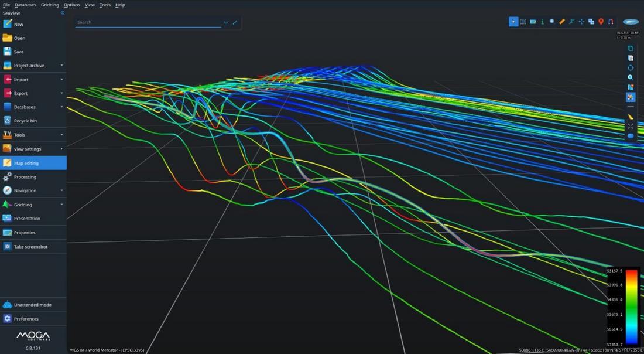Expand the Gridding sidebar dropdown

(61, 205)
